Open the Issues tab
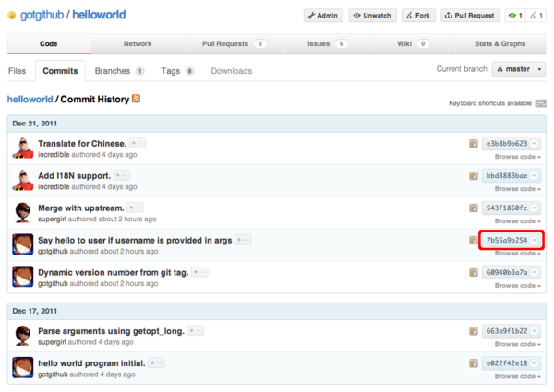 (x=327, y=43)
